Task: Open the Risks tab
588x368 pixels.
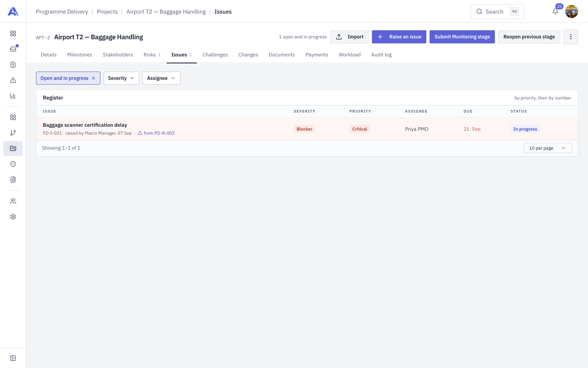Action: pyautogui.click(x=152, y=55)
